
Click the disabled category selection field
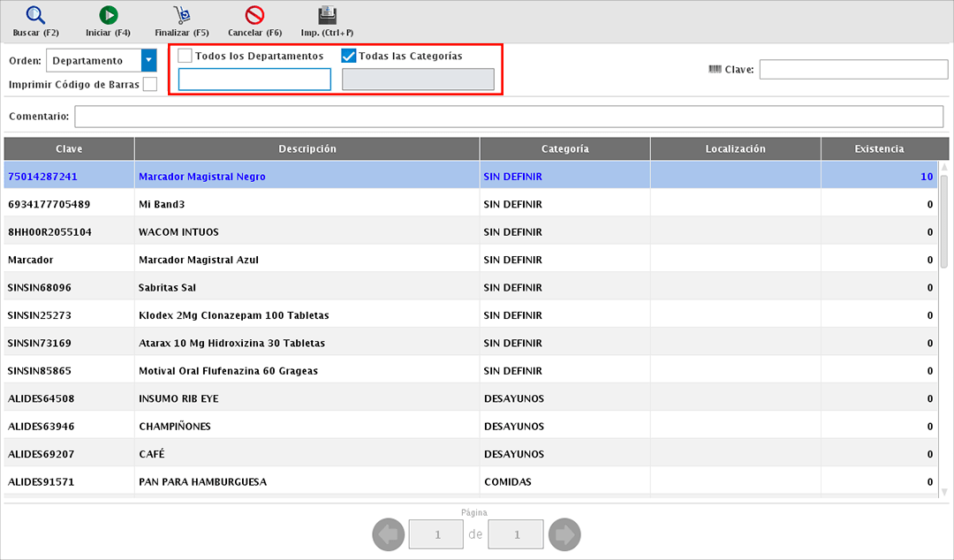coord(418,79)
